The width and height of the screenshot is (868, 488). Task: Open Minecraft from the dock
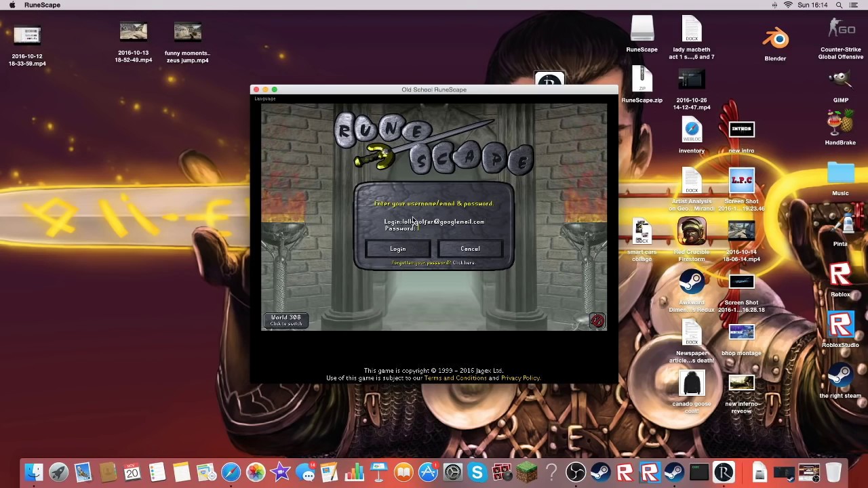pos(526,472)
